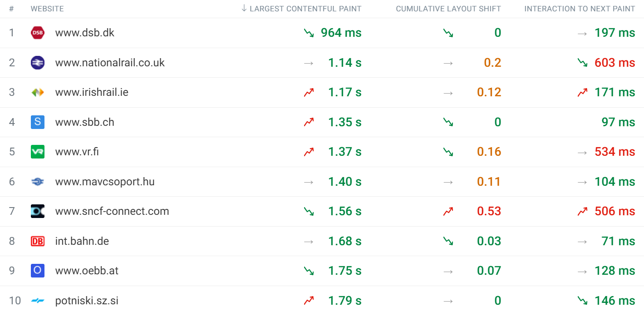Click the INP trend arrow for nationalrail.co.uk

[582, 63]
